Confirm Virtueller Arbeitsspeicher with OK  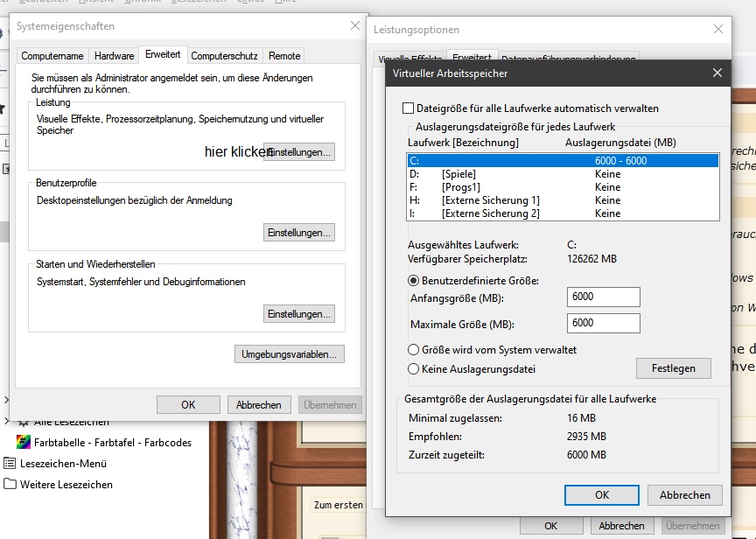[601, 494]
